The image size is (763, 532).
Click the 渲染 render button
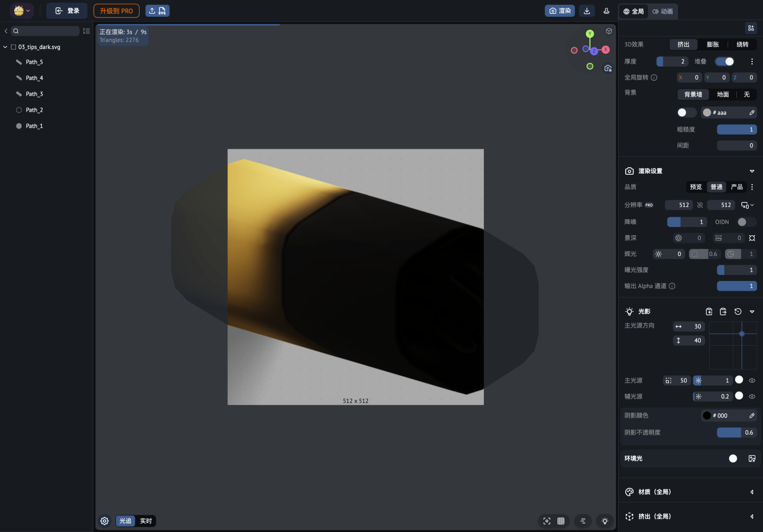pos(560,11)
